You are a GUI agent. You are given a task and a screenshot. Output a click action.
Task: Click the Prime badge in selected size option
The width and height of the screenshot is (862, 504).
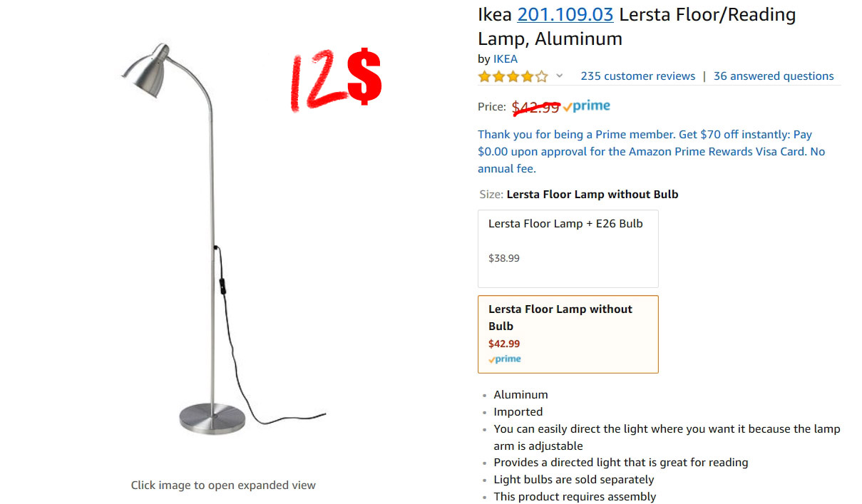click(505, 359)
